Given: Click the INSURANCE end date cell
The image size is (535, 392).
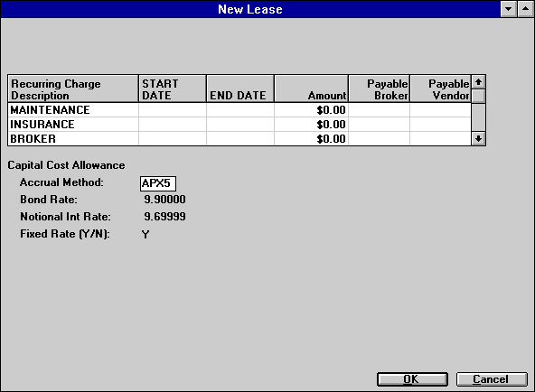Looking at the screenshot, I should pos(240,125).
